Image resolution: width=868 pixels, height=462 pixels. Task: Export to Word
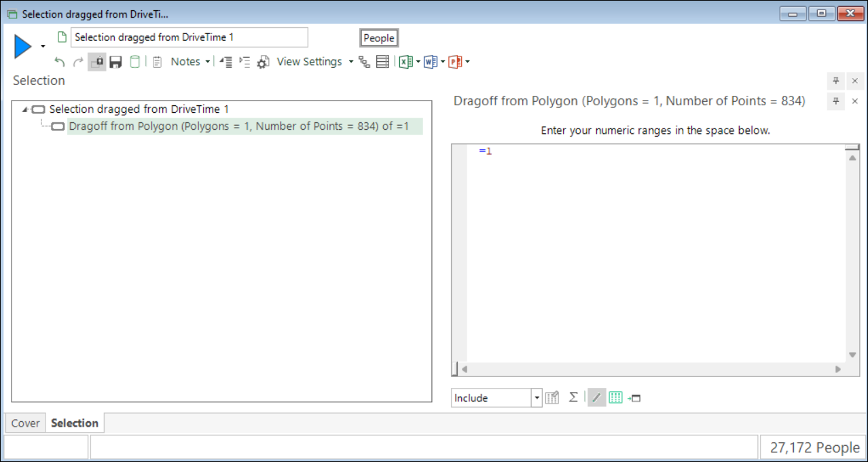(x=431, y=62)
